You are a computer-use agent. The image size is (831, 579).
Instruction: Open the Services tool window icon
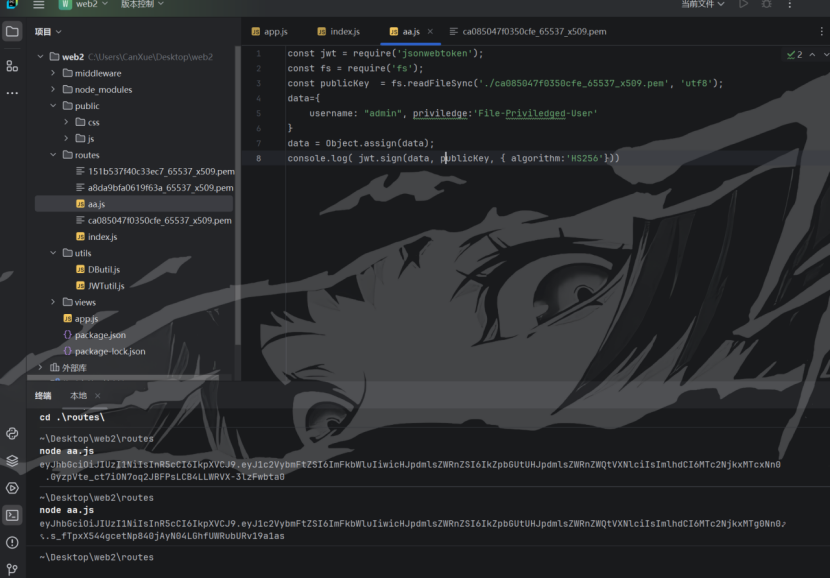pyautogui.click(x=12, y=488)
